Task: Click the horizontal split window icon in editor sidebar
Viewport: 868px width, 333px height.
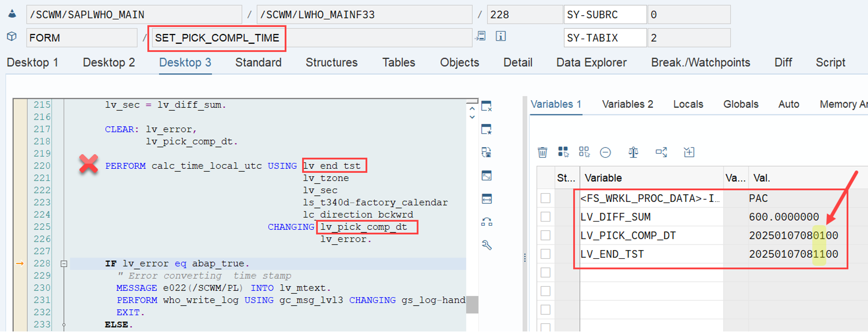Action: [487, 199]
